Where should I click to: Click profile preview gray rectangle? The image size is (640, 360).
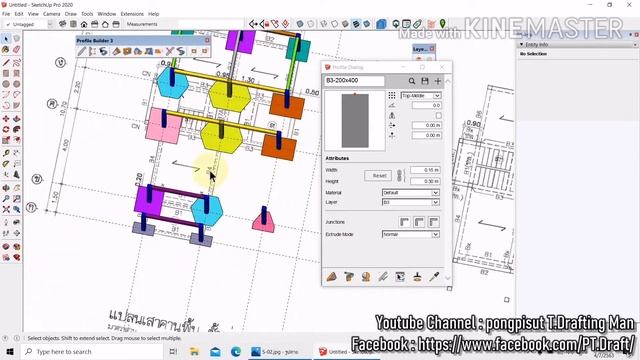click(x=355, y=121)
